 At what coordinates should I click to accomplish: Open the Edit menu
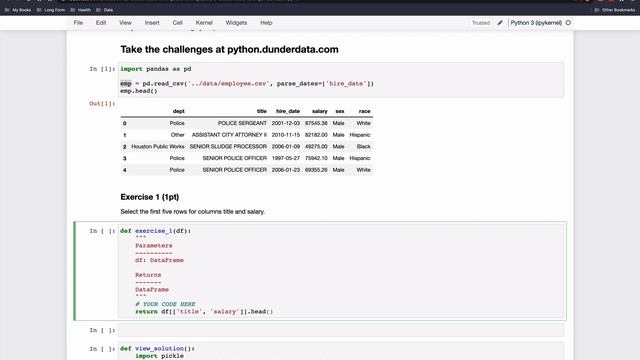point(101,23)
